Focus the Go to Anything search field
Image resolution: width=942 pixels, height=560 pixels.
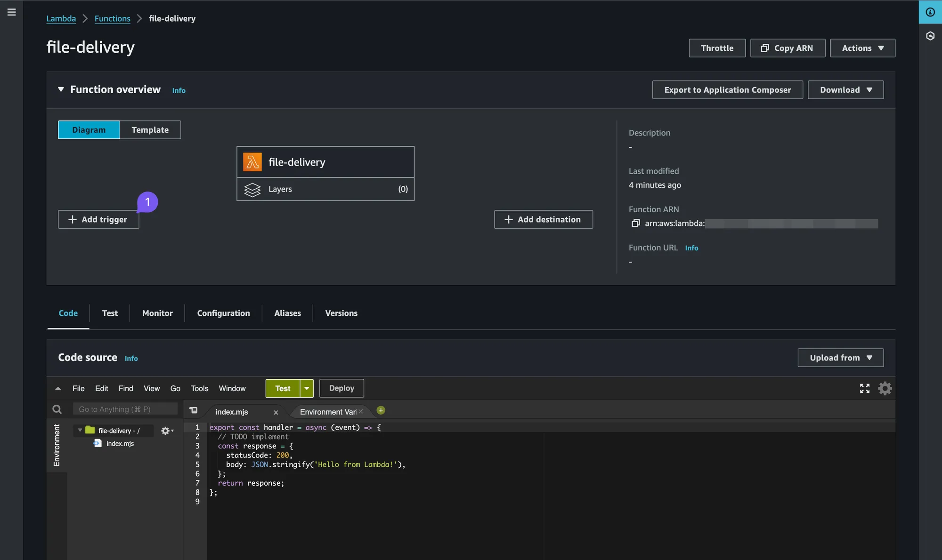[x=125, y=409]
